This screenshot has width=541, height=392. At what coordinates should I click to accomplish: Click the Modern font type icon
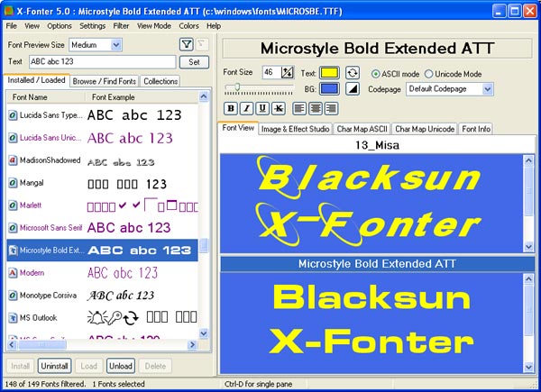click(13, 273)
